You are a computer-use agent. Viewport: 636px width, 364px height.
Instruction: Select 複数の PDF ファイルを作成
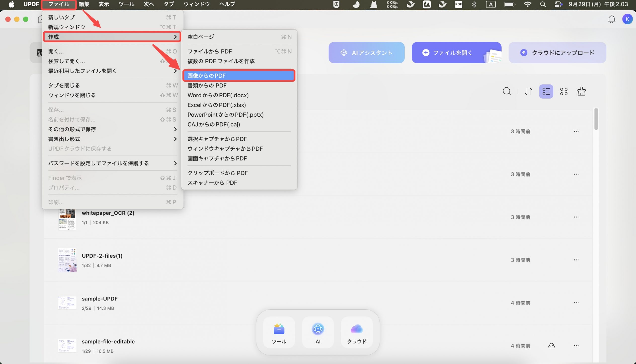tap(239, 61)
